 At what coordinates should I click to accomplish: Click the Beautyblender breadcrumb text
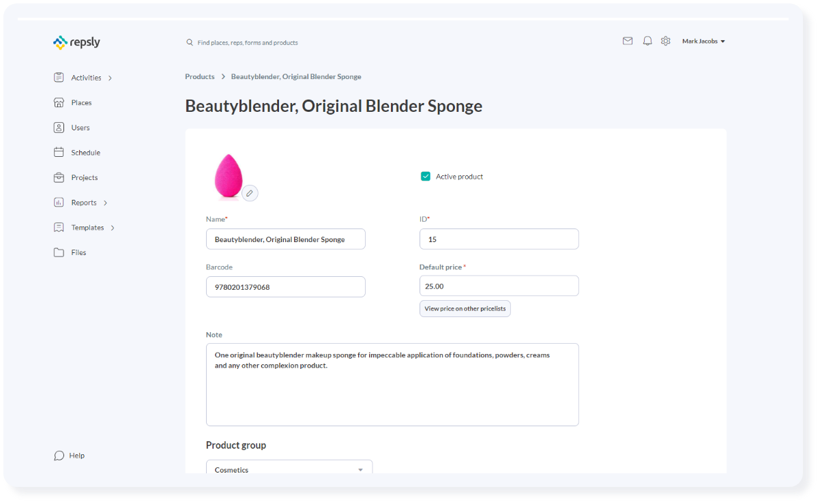[x=296, y=76]
